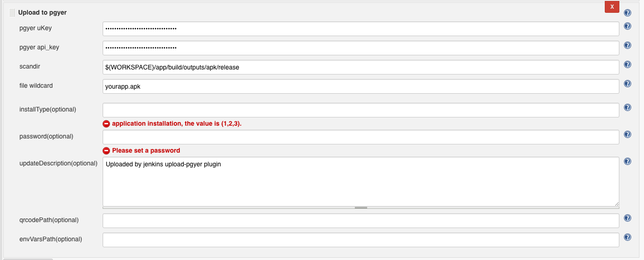
Task: Click the red error icon for installation value
Action: (x=106, y=123)
